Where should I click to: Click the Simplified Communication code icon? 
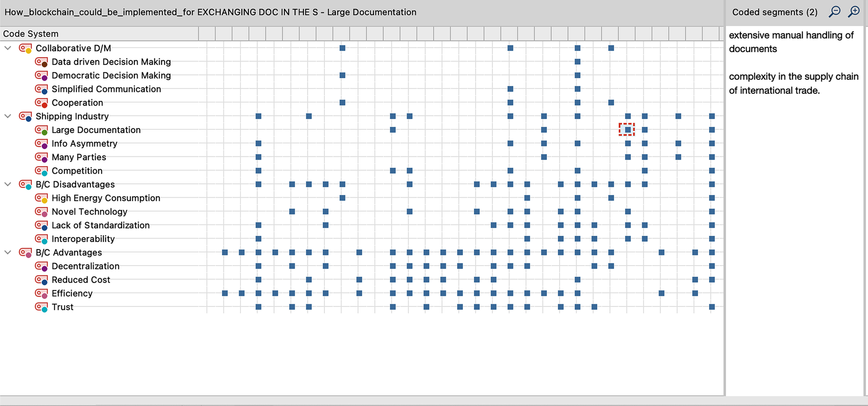[x=41, y=89]
